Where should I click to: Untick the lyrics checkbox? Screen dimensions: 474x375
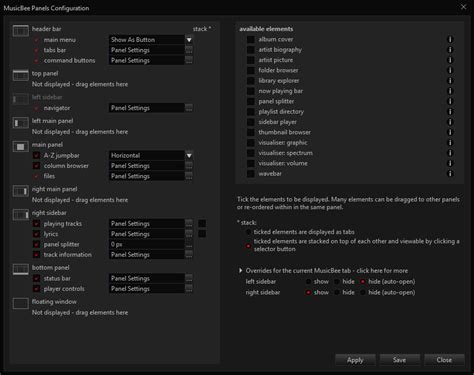(36, 234)
